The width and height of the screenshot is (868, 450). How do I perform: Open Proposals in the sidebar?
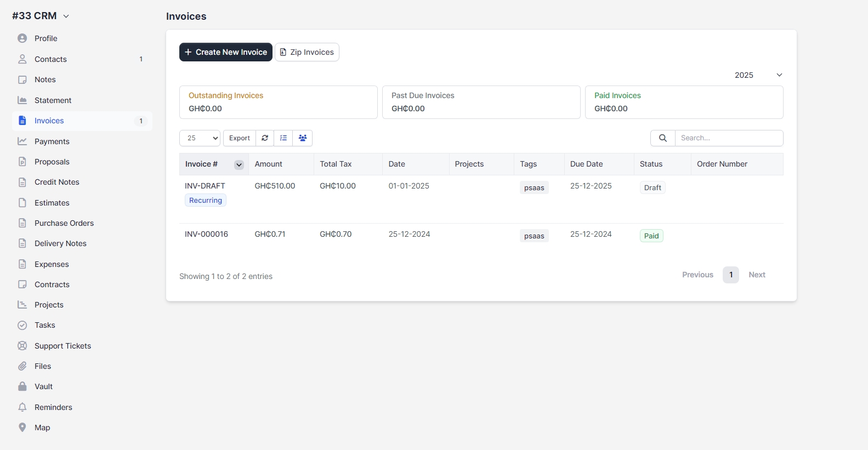click(52, 162)
